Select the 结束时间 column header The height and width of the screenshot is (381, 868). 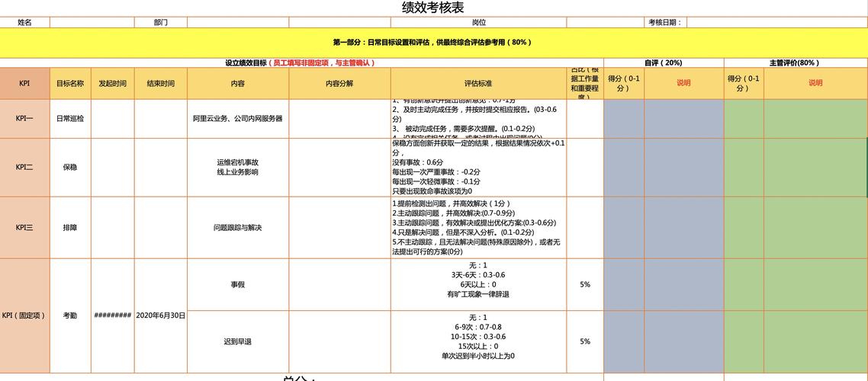pyautogui.click(x=160, y=84)
